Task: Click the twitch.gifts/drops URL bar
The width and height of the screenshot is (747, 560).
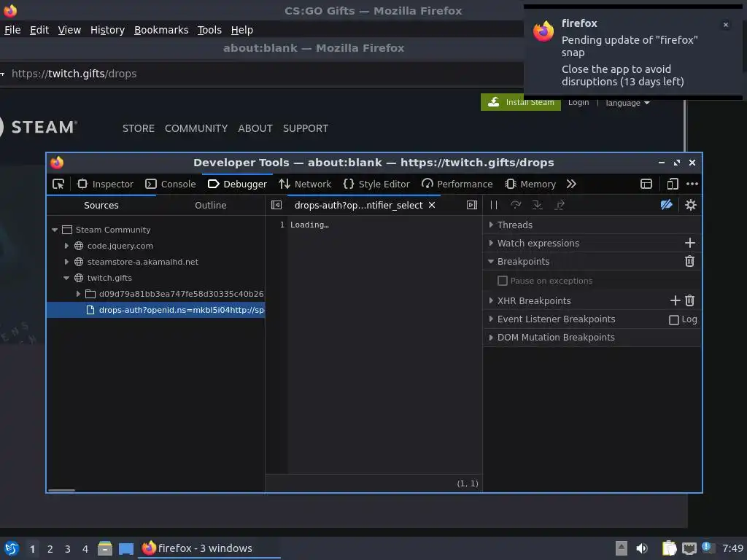Action: pyautogui.click(x=262, y=74)
